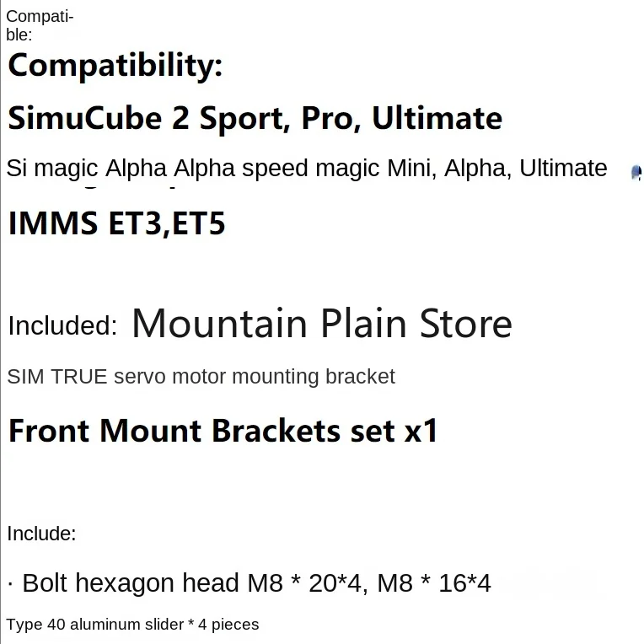This screenshot has height=644, width=644.
Task: Click the small 'Compatible:' label at top
Action: point(40,25)
